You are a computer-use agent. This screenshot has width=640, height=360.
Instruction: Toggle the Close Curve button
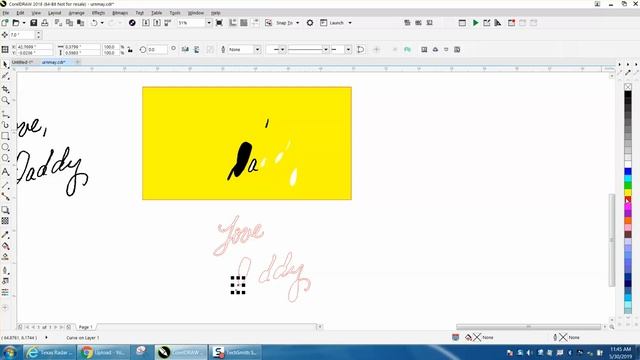click(360, 49)
